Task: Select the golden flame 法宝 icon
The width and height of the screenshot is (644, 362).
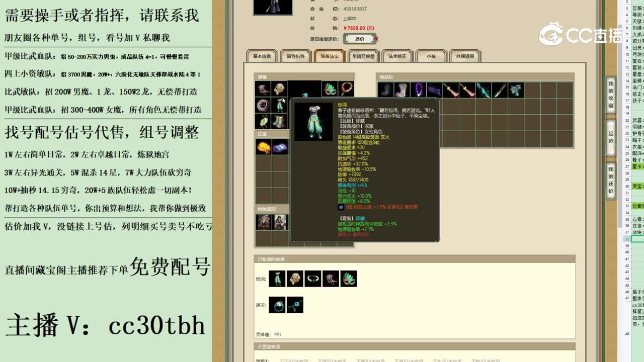Action: click(264, 147)
